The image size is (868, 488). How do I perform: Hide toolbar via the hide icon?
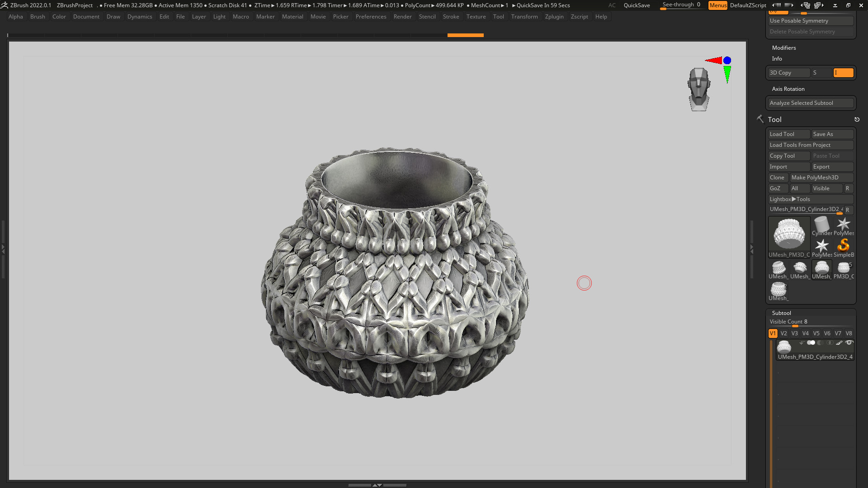click(x=835, y=5)
